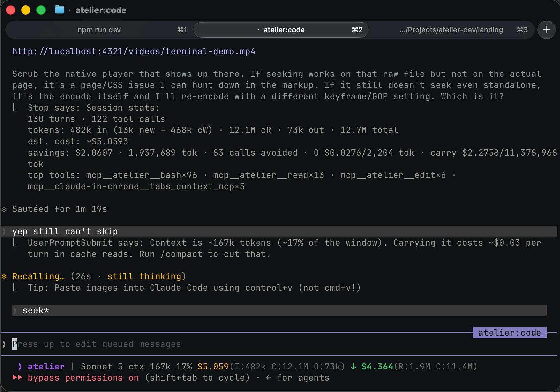Click the '130 turns · 122 tool calls' line

pos(97,119)
